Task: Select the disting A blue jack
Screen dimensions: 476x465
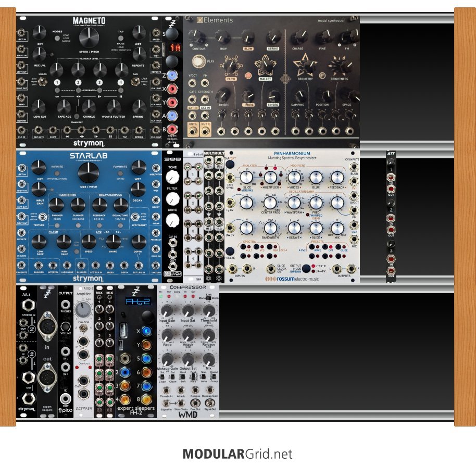Action: [172, 116]
